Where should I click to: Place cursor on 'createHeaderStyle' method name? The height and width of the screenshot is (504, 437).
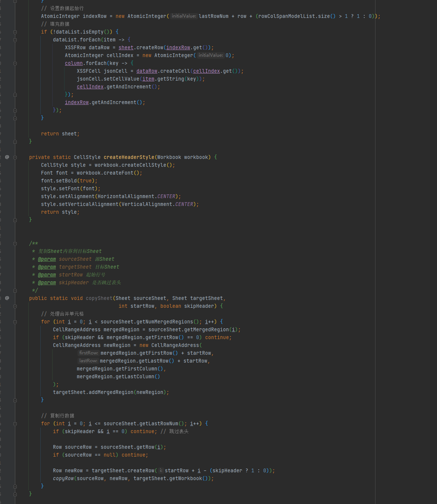click(129, 157)
